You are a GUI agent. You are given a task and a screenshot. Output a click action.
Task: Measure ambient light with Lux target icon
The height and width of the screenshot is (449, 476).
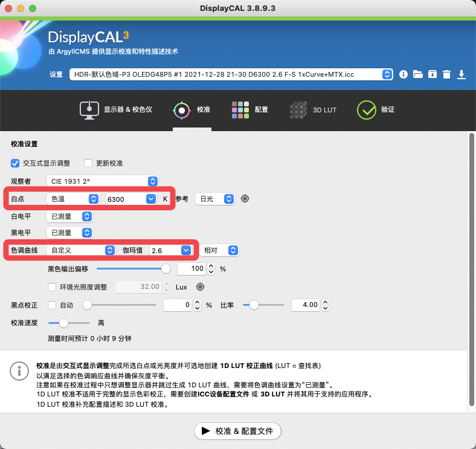point(201,287)
